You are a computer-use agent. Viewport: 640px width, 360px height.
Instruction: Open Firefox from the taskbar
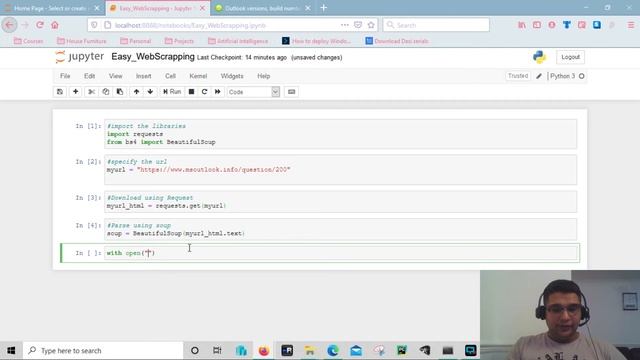point(264,351)
